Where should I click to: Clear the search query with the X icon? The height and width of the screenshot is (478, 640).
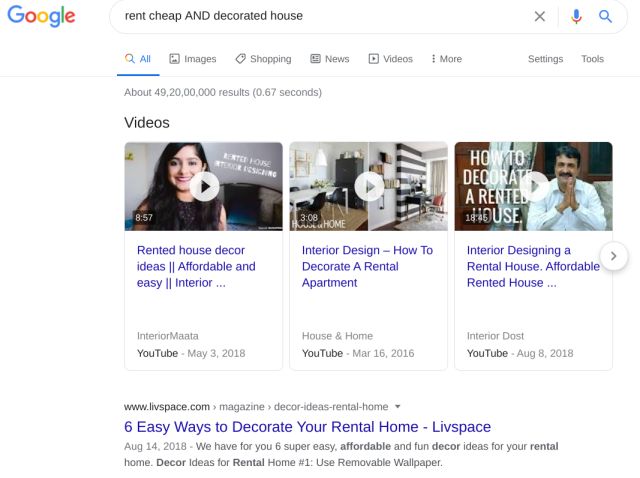540,16
